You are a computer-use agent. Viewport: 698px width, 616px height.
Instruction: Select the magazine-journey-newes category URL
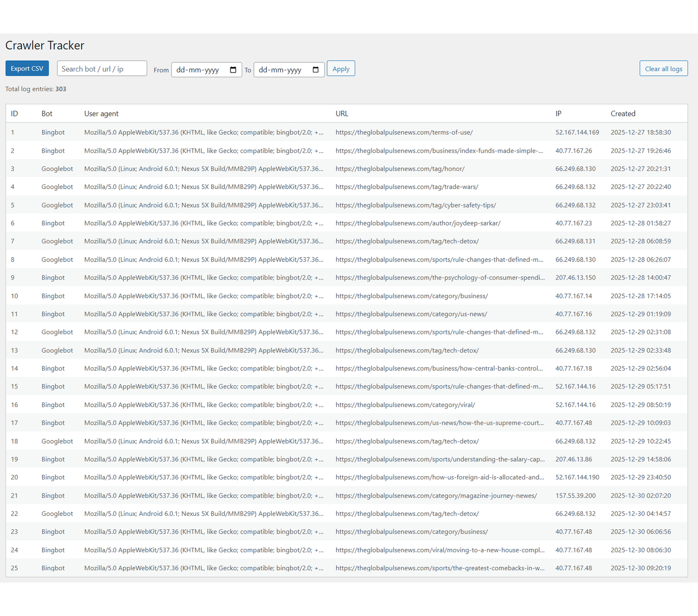click(436, 496)
